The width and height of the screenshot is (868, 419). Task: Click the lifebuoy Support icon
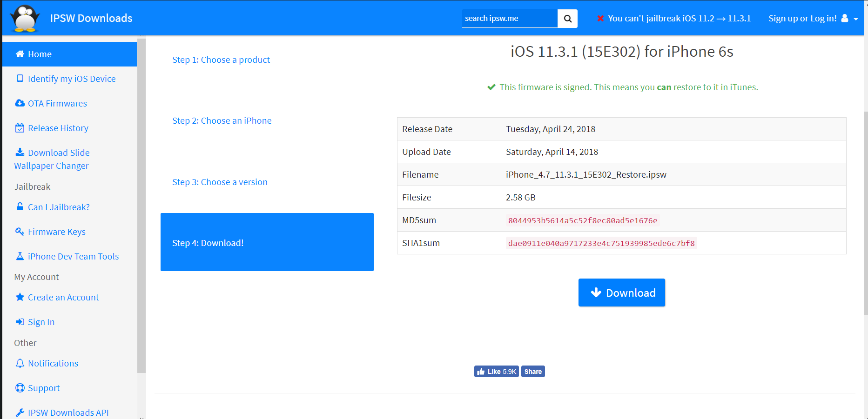pos(20,388)
